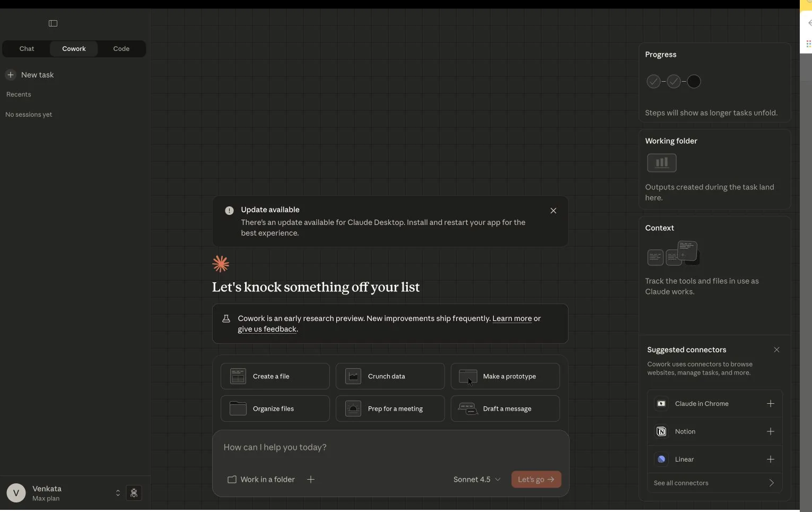Screen dimensions: 812x512
Task: Click the first completed progress step circle
Action: pyautogui.click(x=653, y=82)
